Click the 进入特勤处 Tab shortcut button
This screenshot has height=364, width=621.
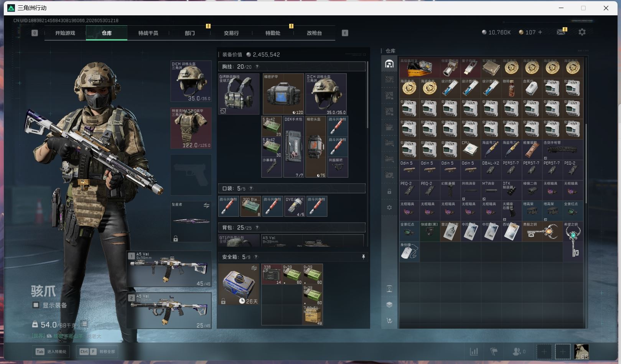click(x=51, y=351)
